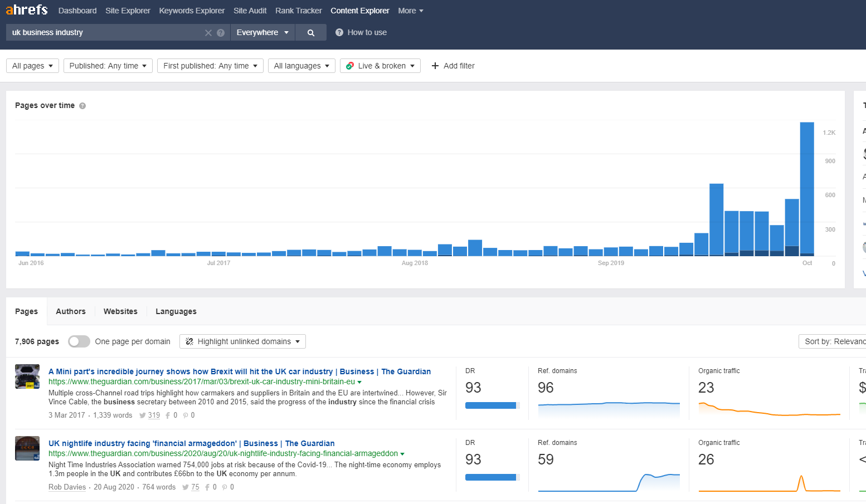866x504 pixels.
Task: Click DR 93 bar of nightlife article
Action: 493,477
